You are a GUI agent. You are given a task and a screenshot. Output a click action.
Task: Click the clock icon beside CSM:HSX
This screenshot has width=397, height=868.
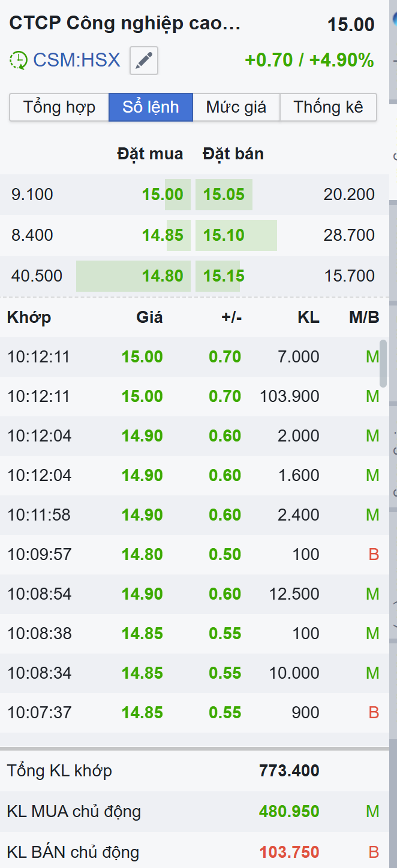[x=19, y=61]
